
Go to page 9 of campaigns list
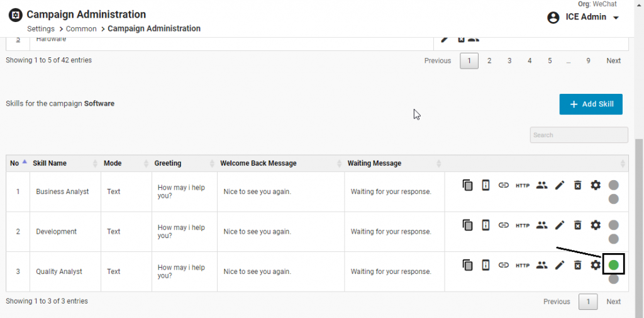(x=588, y=61)
